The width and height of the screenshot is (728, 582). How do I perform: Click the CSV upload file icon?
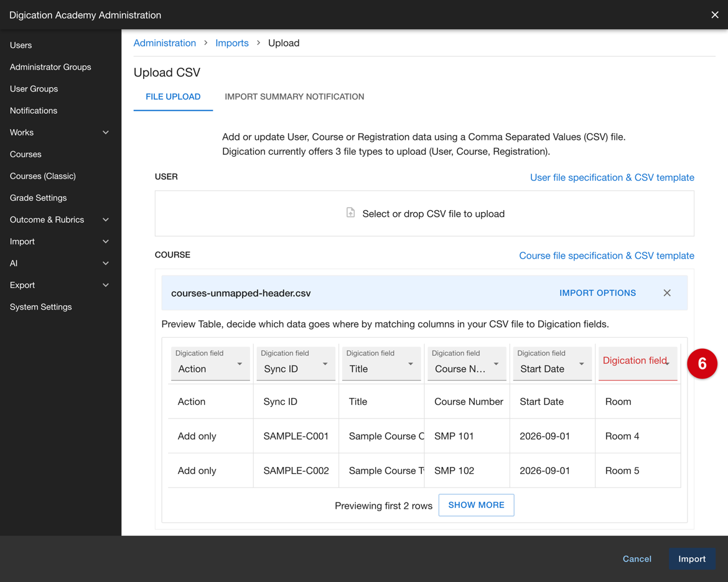click(x=350, y=213)
